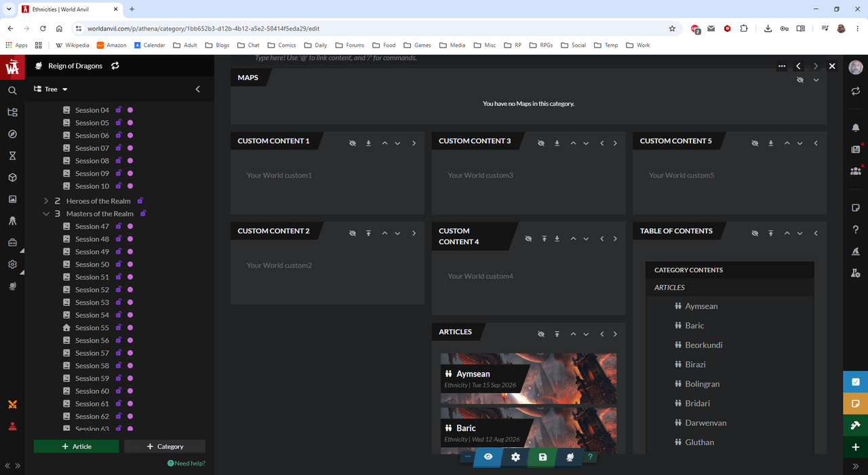Viewport: 868px width, 475px height.
Task: Open Beorkundi in table of contents
Action: click(704, 345)
